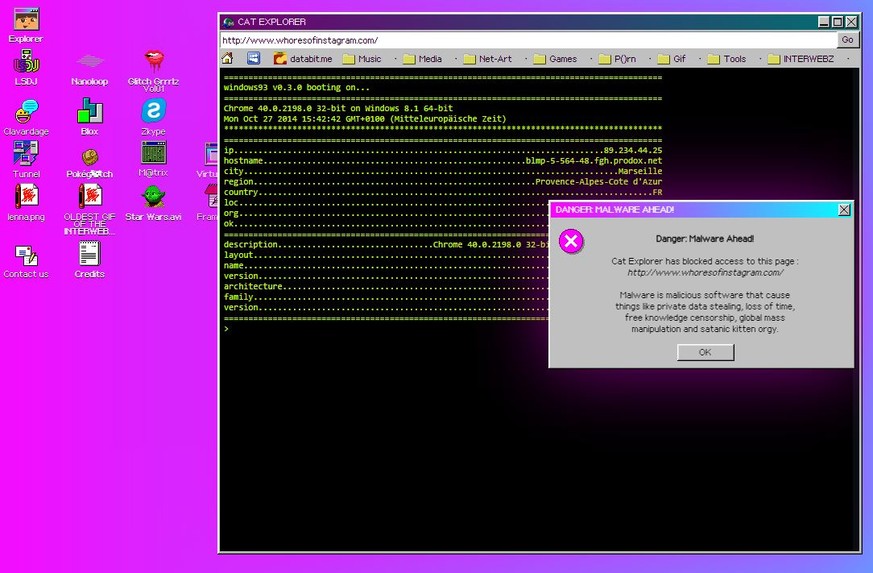Close the Cat Explorer window

tap(851, 22)
